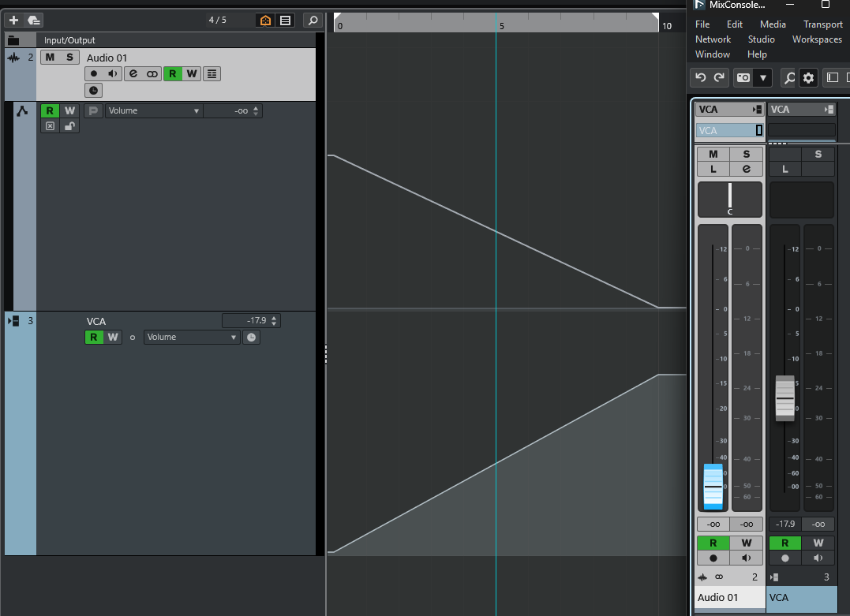
Task: Click the fader icon at VCA mixer strip bottom
Action: (774, 577)
